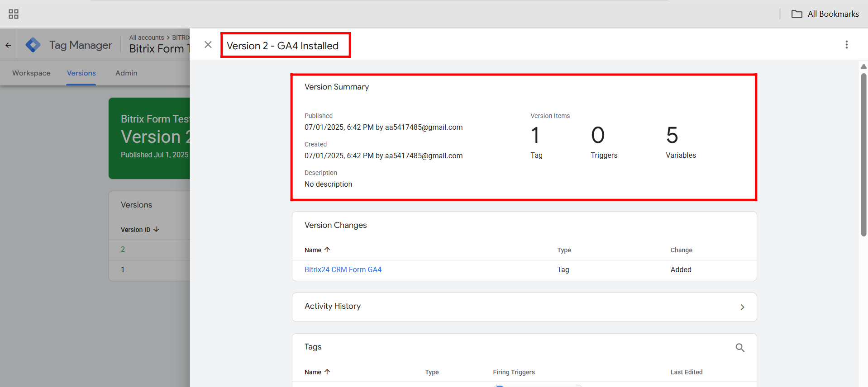Click the version title 'Version 2 - GA4 Installed'

coord(282,46)
